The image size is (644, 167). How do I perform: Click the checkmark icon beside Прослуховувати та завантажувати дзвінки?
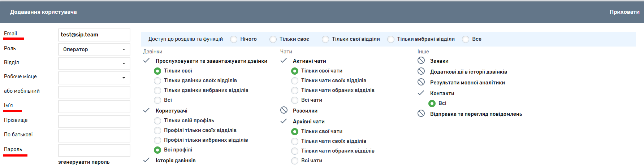pos(146,61)
